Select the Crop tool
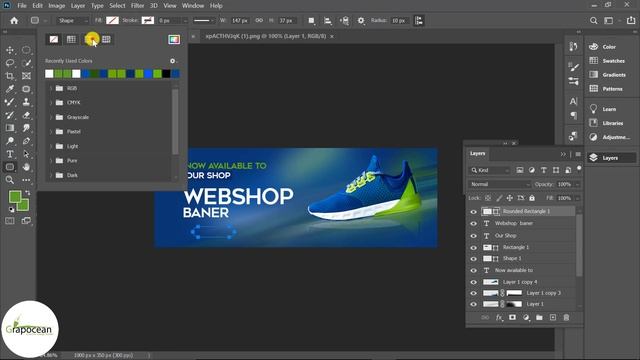The width and height of the screenshot is (640, 360). pos(10,76)
